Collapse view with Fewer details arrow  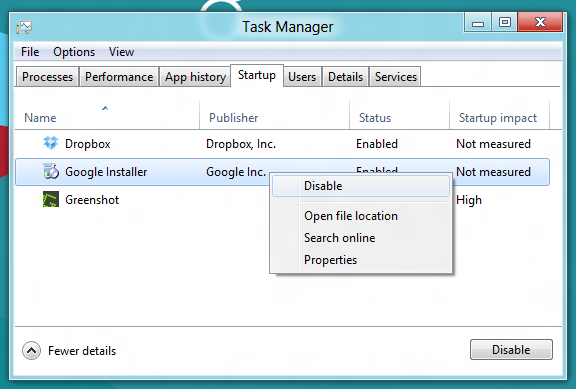coord(31,350)
